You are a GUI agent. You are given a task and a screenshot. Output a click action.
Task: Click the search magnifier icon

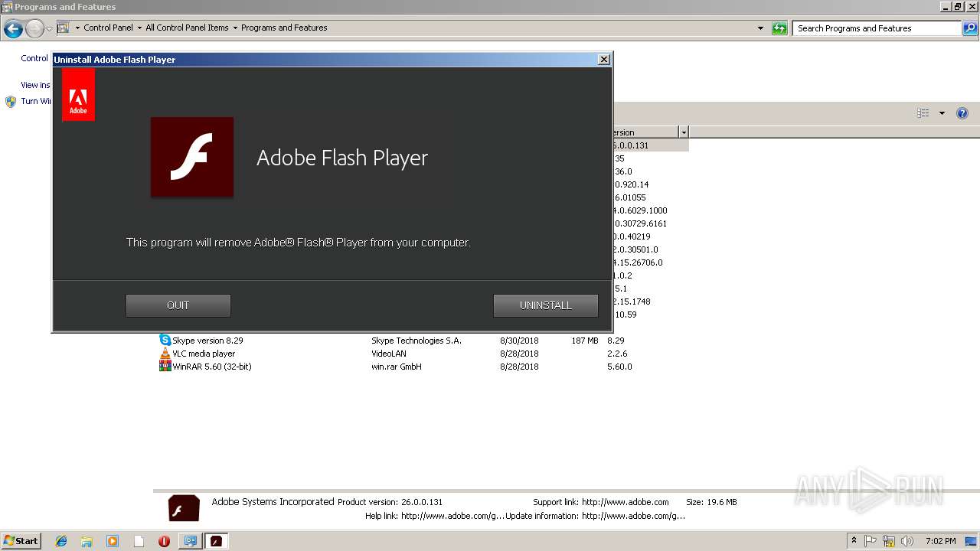(x=970, y=28)
